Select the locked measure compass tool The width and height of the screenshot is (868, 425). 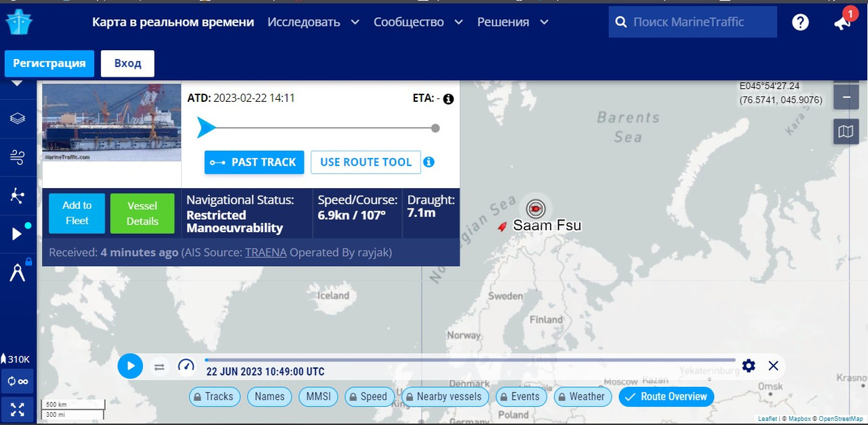(x=18, y=272)
